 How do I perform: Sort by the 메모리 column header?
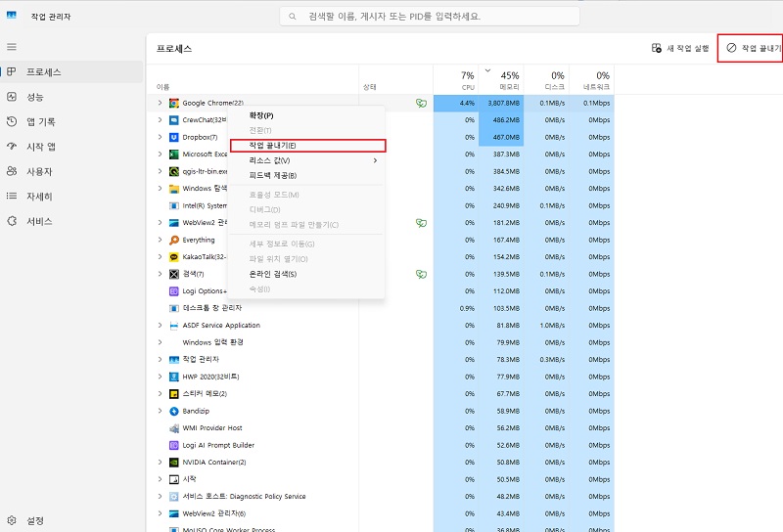[501, 80]
